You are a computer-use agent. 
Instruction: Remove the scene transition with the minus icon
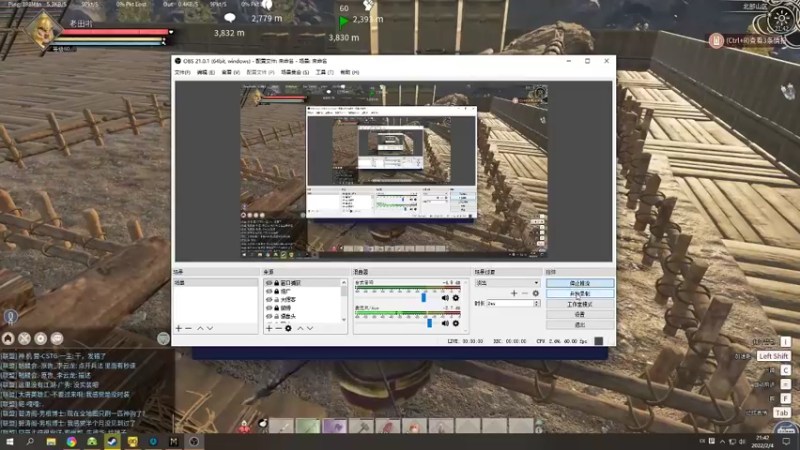click(524, 293)
